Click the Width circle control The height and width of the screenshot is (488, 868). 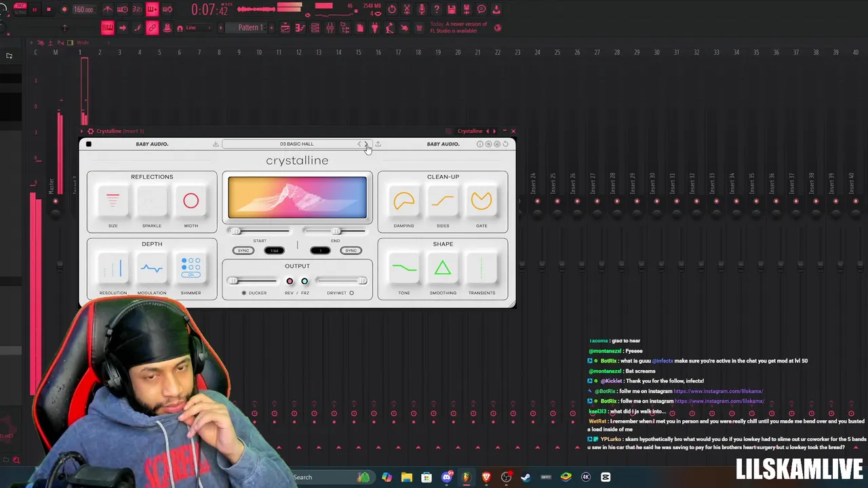(191, 201)
